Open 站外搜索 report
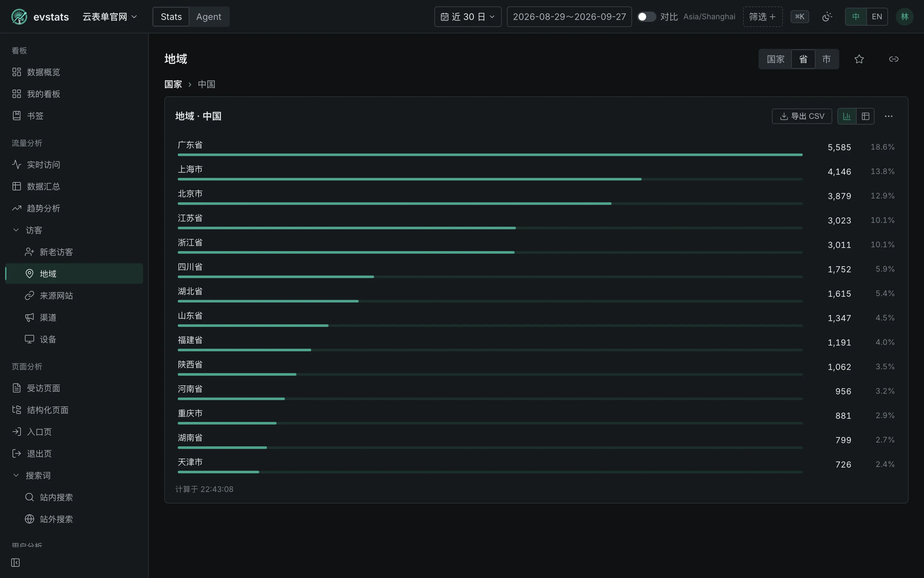 tap(74, 519)
